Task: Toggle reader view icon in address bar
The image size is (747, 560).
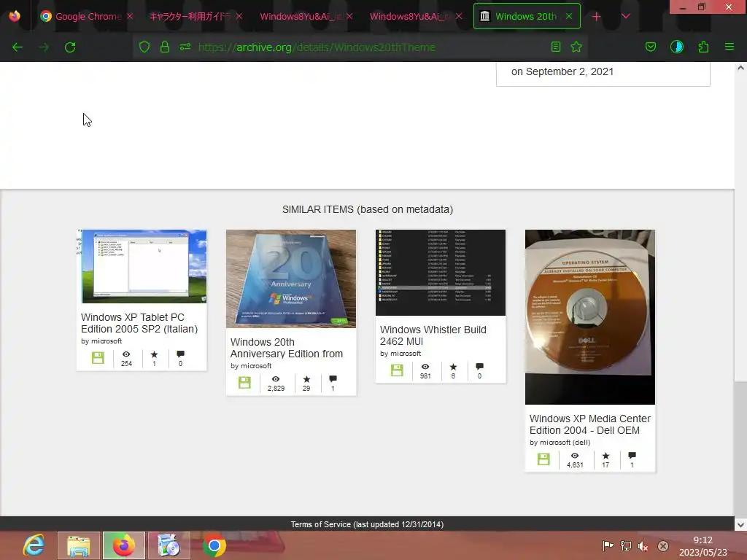Action: 555,47
